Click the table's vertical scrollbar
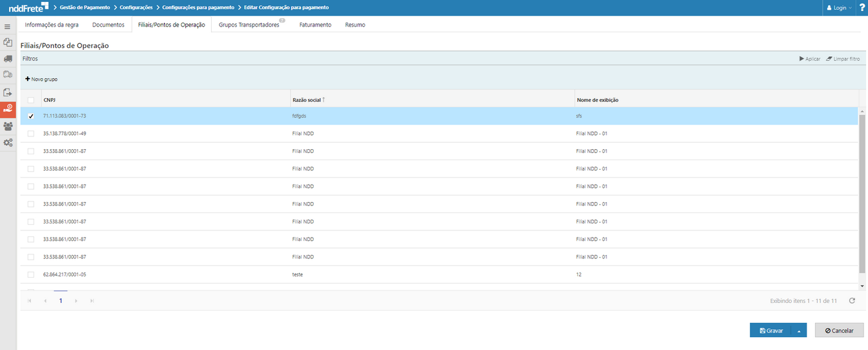Viewport: 868px width, 350px height. [x=862, y=194]
